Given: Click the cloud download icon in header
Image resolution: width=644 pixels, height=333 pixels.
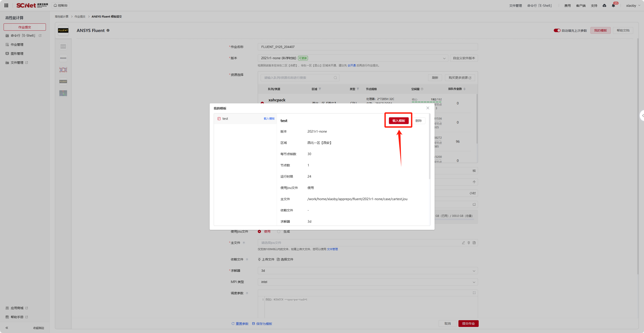Looking at the screenshot, I should click(x=604, y=5).
